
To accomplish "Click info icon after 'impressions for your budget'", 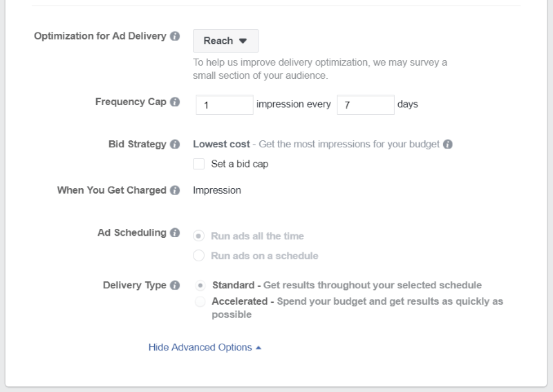I will (x=448, y=144).
